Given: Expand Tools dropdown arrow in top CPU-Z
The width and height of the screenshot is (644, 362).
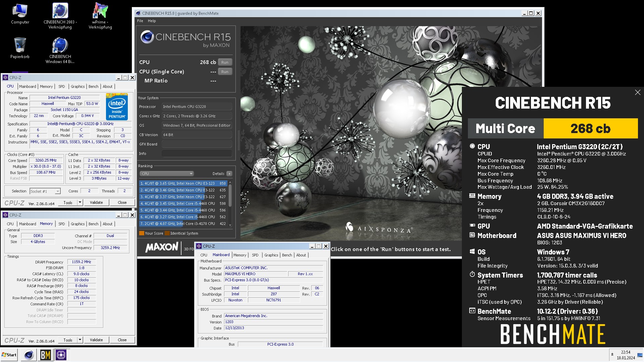Looking at the screenshot, I should [80, 202].
